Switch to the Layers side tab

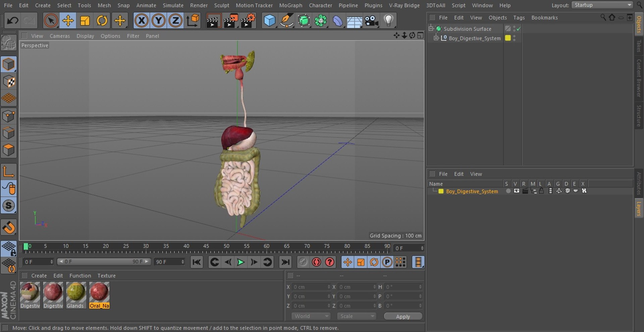pyautogui.click(x=639, y=208)
